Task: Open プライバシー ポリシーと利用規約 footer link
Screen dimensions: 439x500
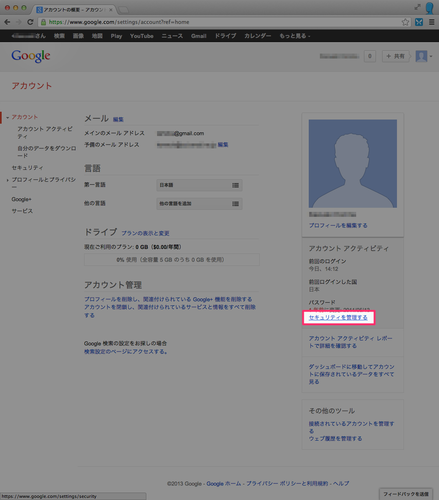Action: (x=287, y=484)
